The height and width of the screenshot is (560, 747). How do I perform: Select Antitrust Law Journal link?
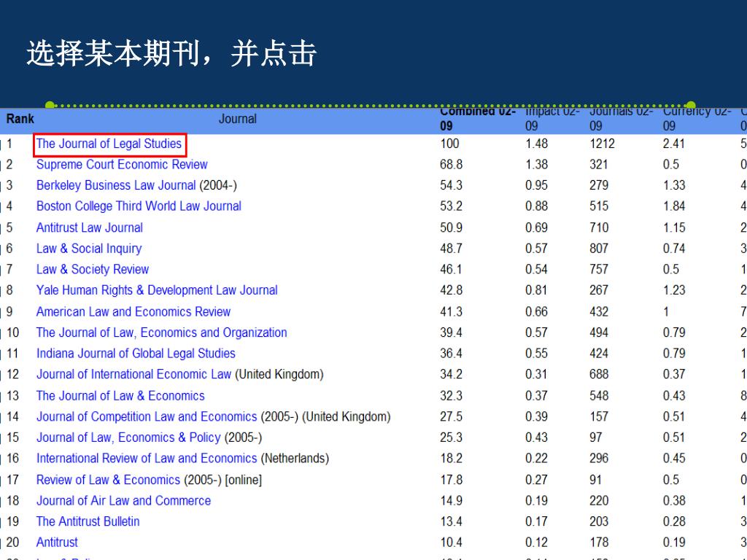point(90,227)
